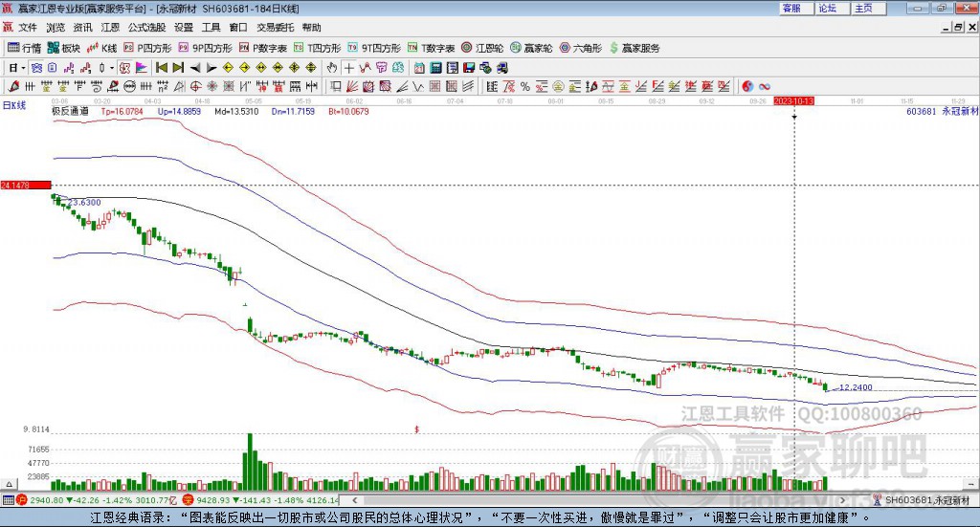Click the yin-yang icon in the toolbar
The image size is (980, 527).
(747, 87)
